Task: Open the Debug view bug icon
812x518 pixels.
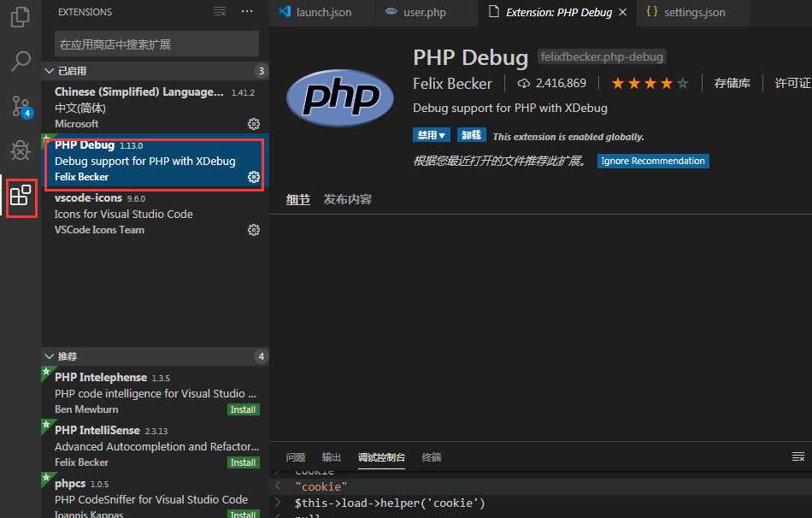Action: pyautogui.click(x=21, y=150)
